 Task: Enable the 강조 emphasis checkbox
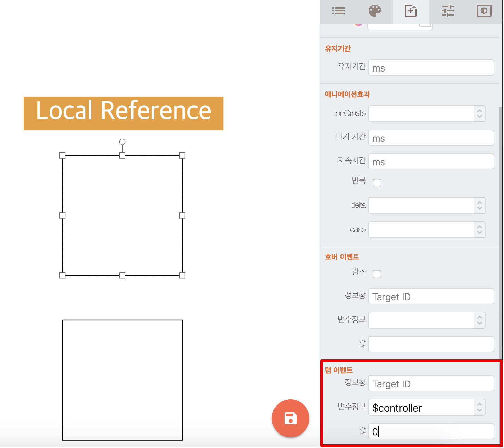pos(377,274)
